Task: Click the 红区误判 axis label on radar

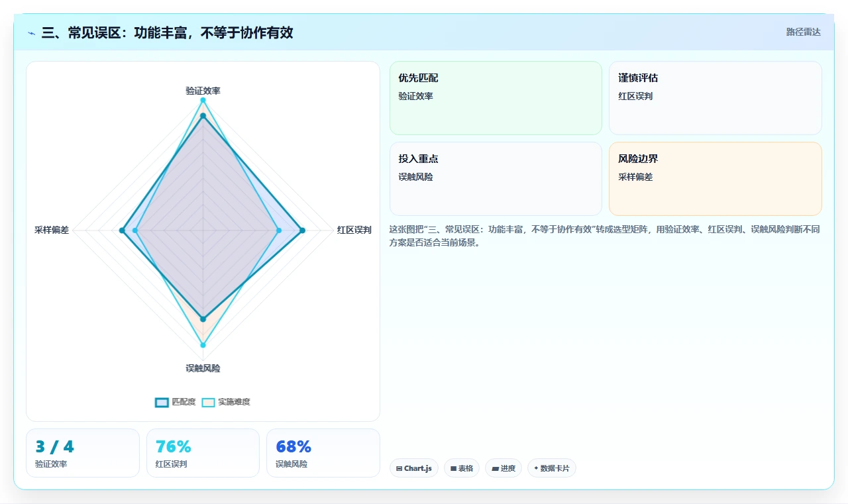Action: tap(354, 230)
